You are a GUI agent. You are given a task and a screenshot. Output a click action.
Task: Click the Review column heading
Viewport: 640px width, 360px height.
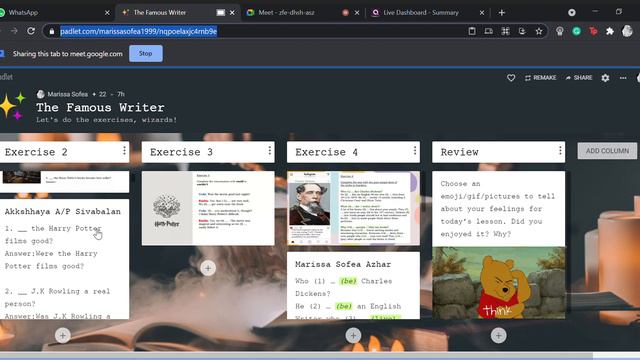(460, 152)
